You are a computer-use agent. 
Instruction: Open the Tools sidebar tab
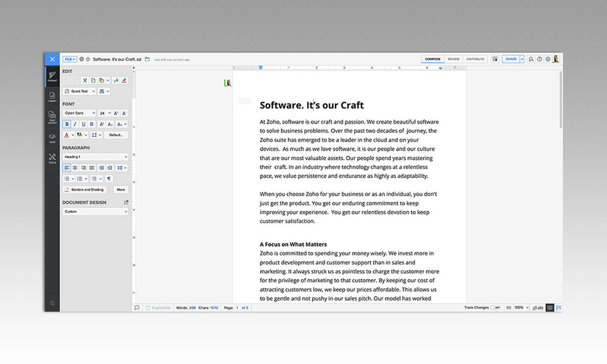coord(52,159)
